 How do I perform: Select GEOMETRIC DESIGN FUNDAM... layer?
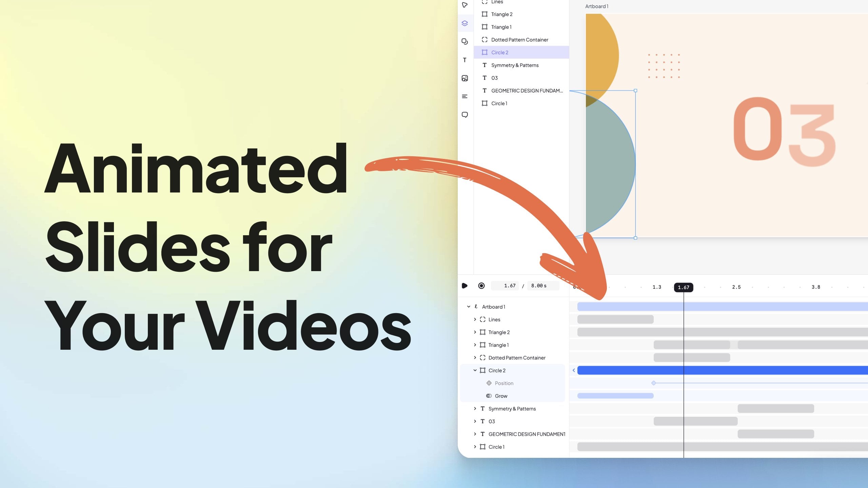coord(521,90)
